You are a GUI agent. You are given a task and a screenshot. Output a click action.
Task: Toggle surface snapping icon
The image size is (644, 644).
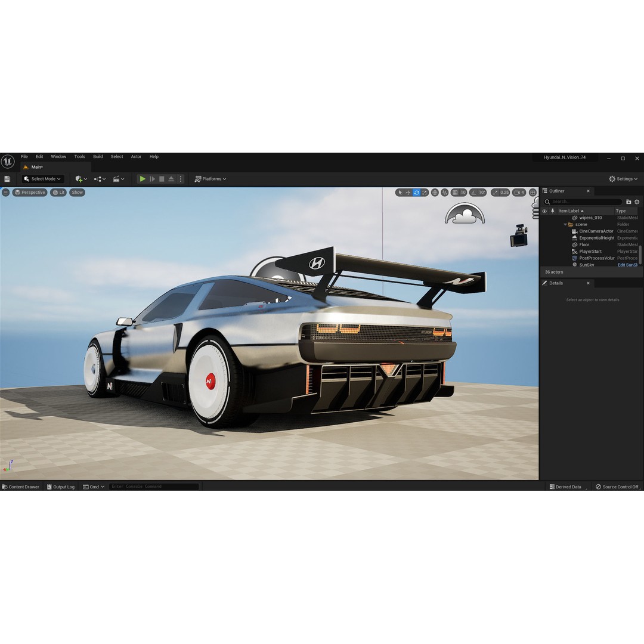pos(444,192)
